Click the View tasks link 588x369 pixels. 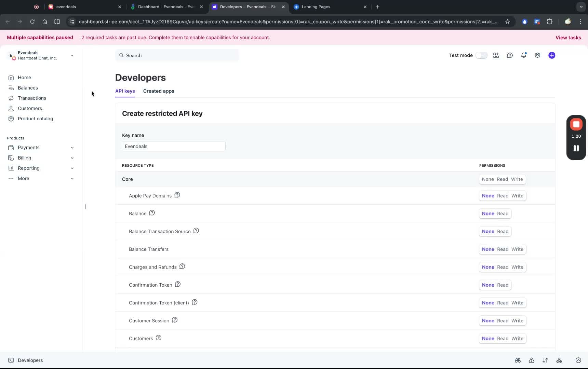pyautogui.click(x=568, y=38)
